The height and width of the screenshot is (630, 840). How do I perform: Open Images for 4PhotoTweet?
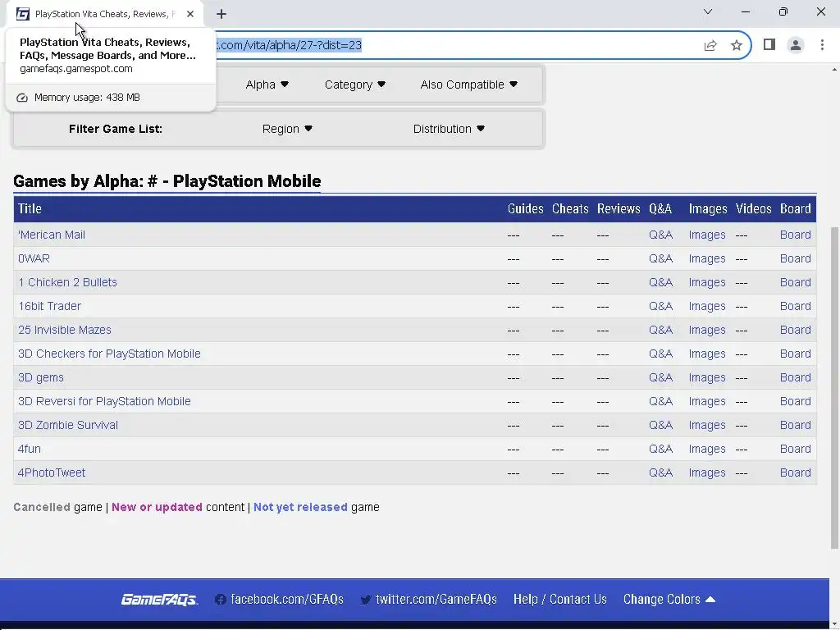[707, 473]
